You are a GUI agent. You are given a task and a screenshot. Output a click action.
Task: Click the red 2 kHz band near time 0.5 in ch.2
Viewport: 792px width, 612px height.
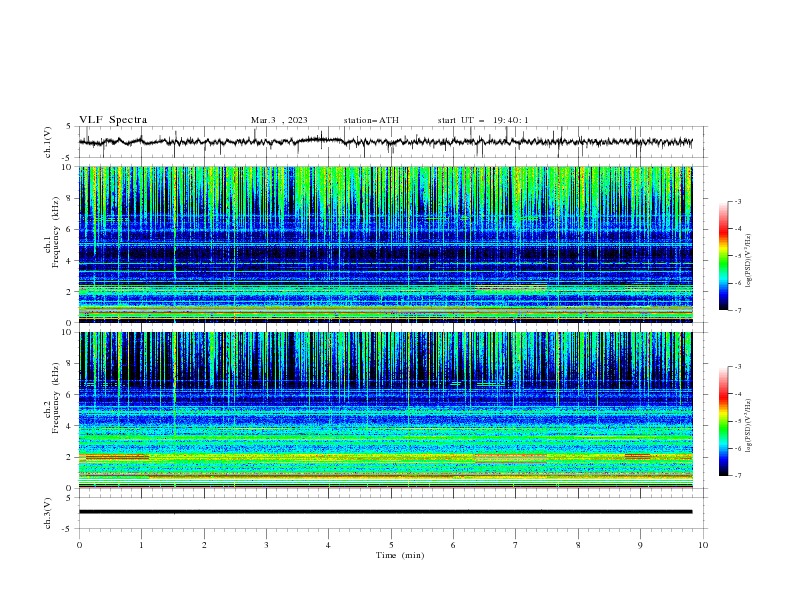point(117,457)
